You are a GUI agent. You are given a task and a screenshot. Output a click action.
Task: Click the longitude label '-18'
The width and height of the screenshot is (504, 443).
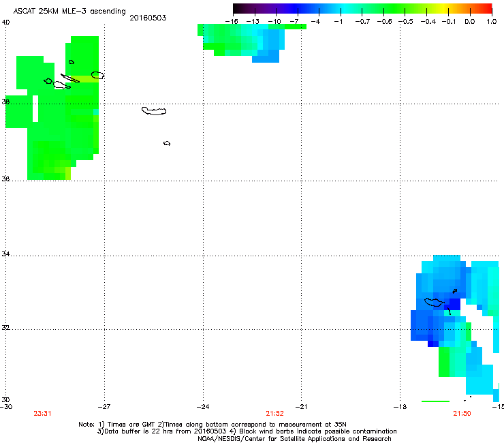400,407
